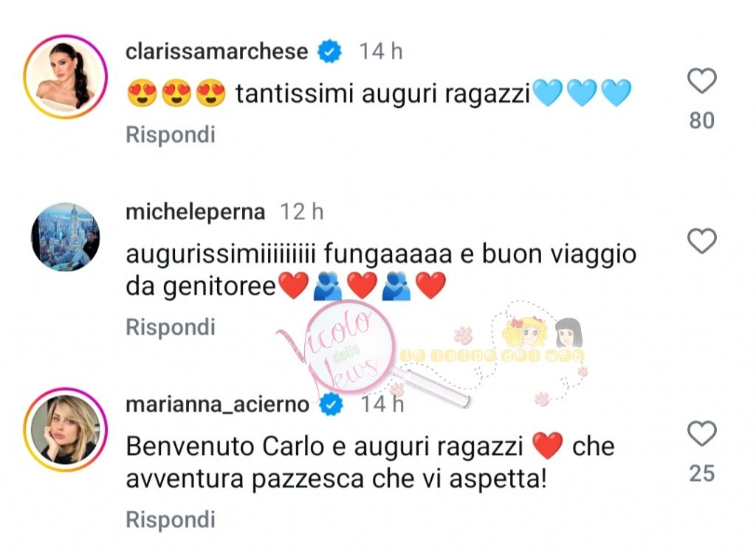Select the "Benvenuto Carlo e auguri ragazzi" comment
The height and width of the screenshot is (551, 756).
pyautogui.click(x=324, y=446)
